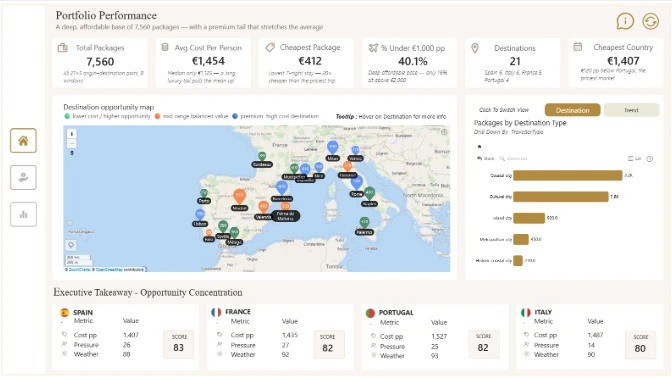Click the calendar icon on the Cheapest Country card
Image resolution: width=672 pixels, height=378 pixels.
[578, 46]
